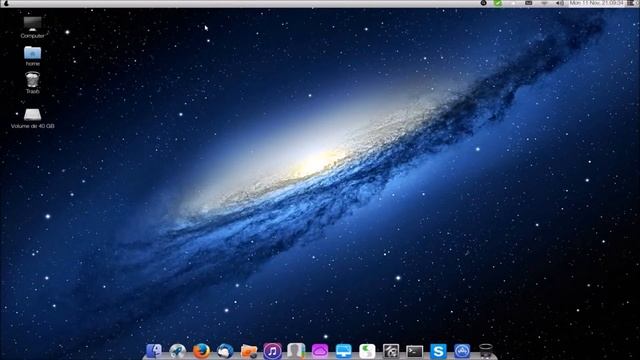640x360 pixels.
Task: Open the dark gear settings dock icon
Action: coord(391,351)
